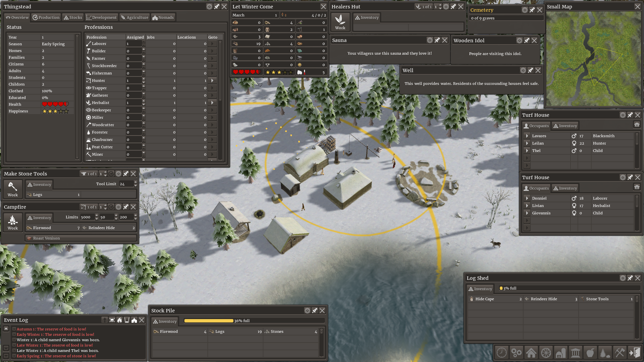Open the first Turf House Inventory tab
The height and width of the screenshot is (362, 644).
point(565,126)
